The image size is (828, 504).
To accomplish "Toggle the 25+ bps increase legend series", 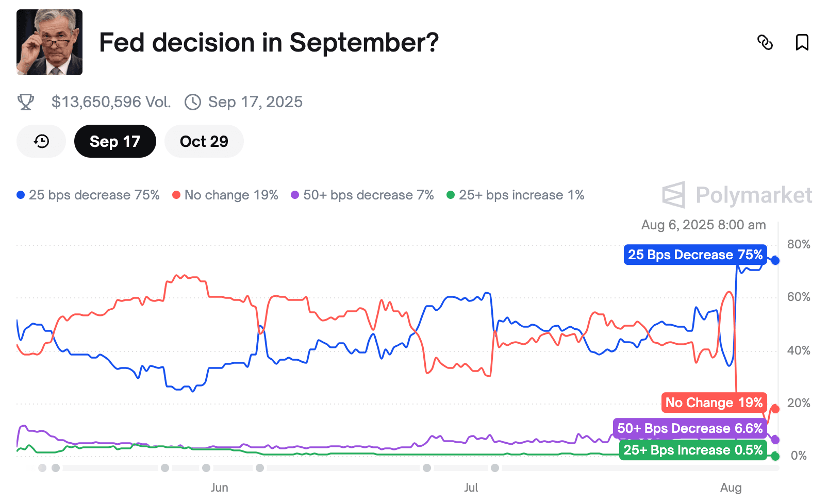I will (516, 195).
